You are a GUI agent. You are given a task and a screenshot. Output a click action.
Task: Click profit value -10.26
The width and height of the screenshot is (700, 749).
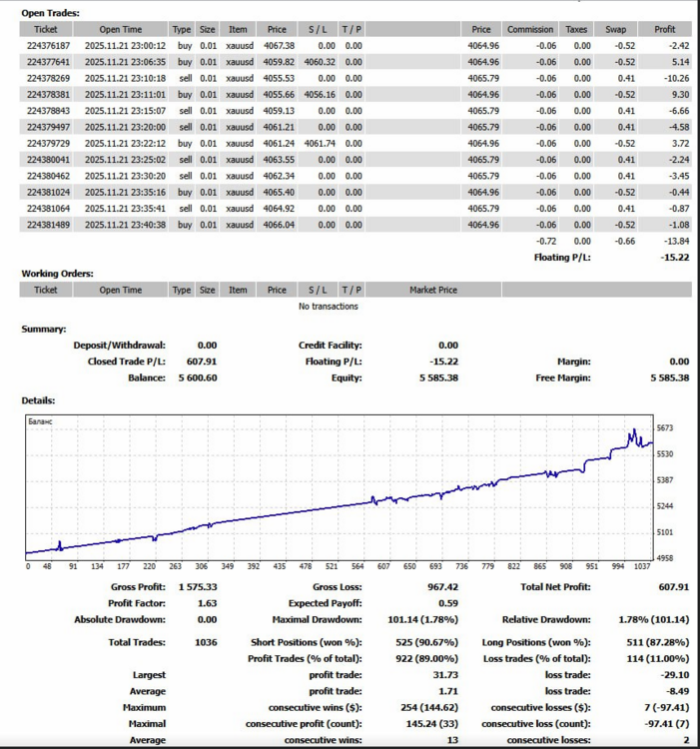(x=677, y=78)
